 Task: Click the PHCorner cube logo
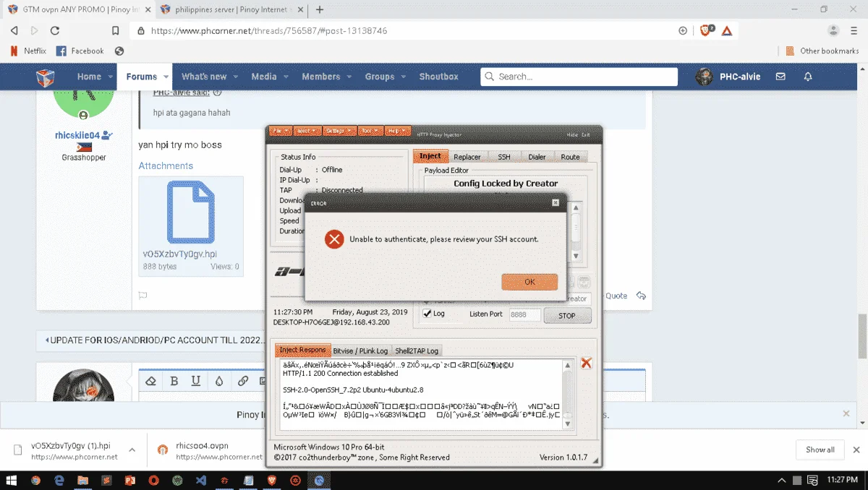tap(46, 77)
